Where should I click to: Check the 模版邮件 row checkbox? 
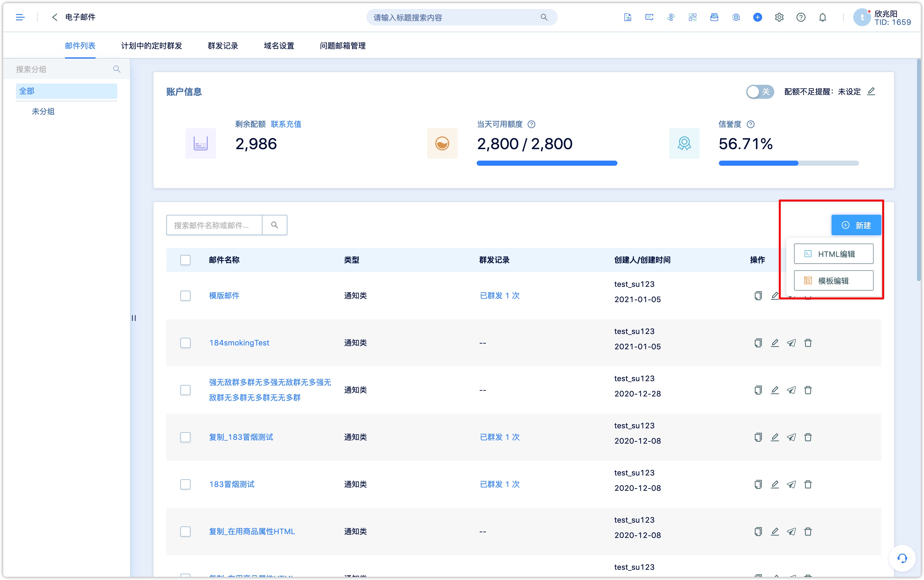[185, 296]
